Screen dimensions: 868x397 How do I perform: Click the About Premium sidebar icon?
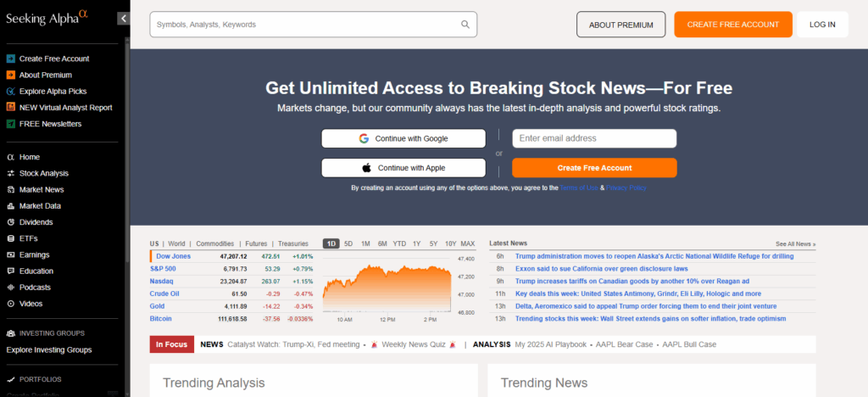[10, 75]
